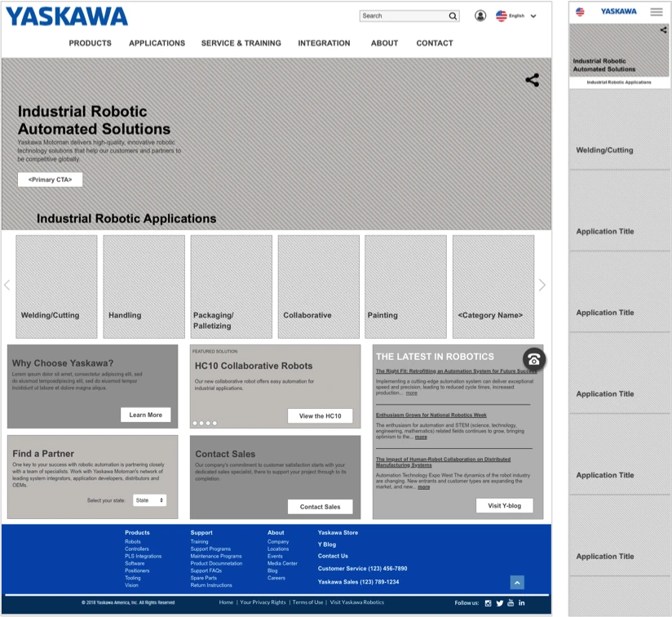Select the third carousel dot in HC10 card
Screen dimensions: 672x617
click(208, 424)
